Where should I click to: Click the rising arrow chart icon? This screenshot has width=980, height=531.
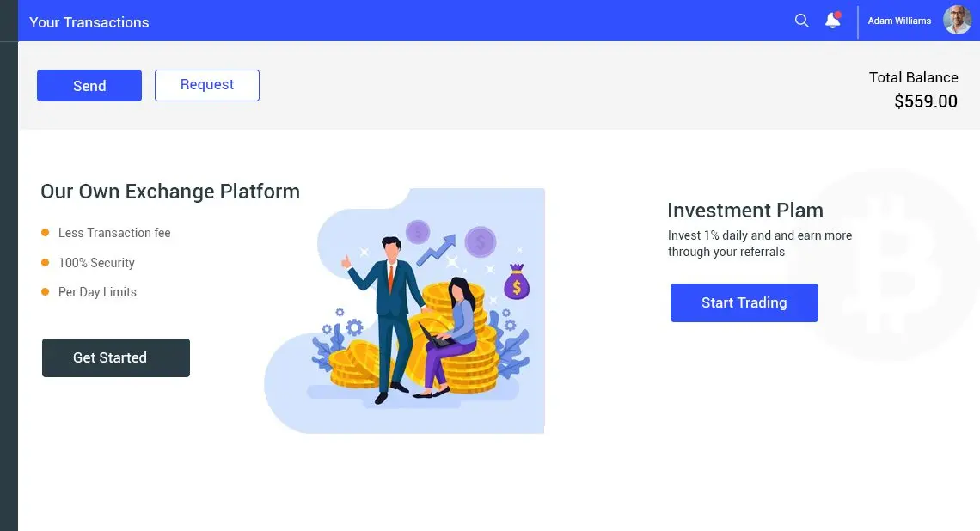(x=437, y=249)
